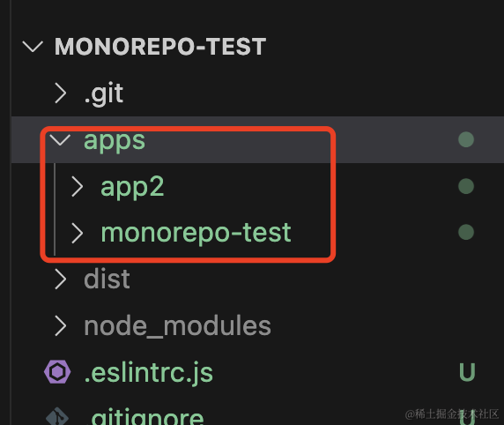The image size is (504, 425).
Task: Click the ESLint hexagon file icon
Action: click(x=57, y=372)
